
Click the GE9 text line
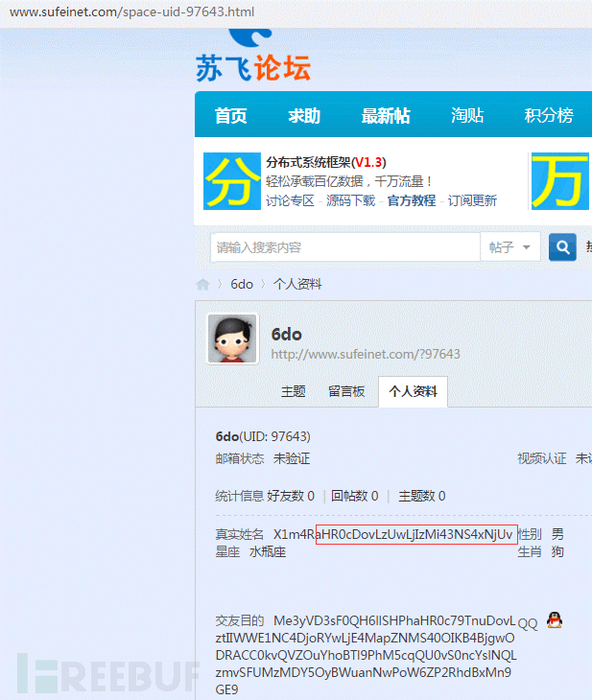pos(227,690)
